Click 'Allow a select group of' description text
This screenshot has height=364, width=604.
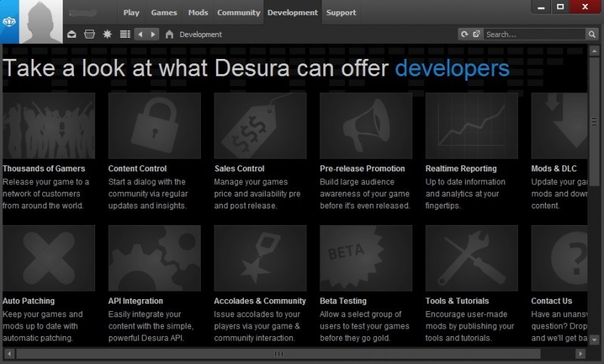[361, 314]
